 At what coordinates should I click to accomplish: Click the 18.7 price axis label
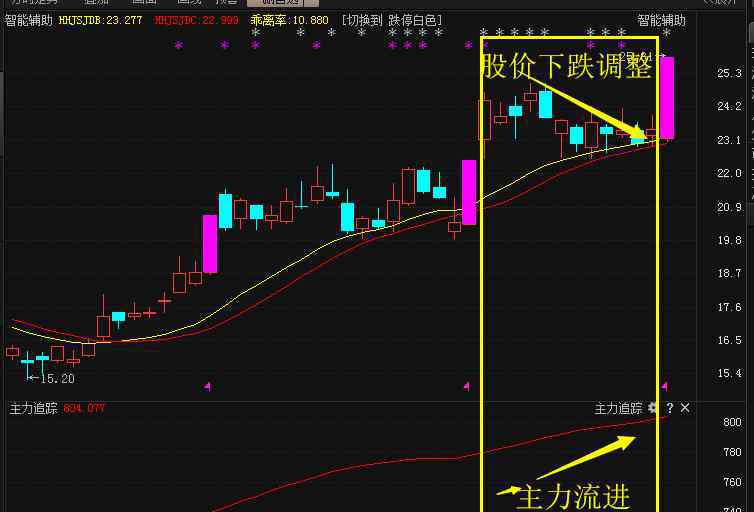click(x=729, y=274)
